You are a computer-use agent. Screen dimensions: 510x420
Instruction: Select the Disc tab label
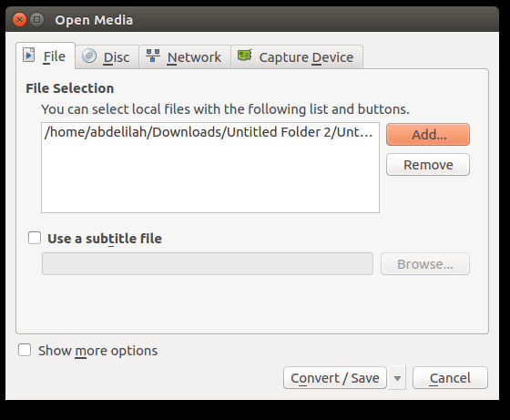coord(117,57)
